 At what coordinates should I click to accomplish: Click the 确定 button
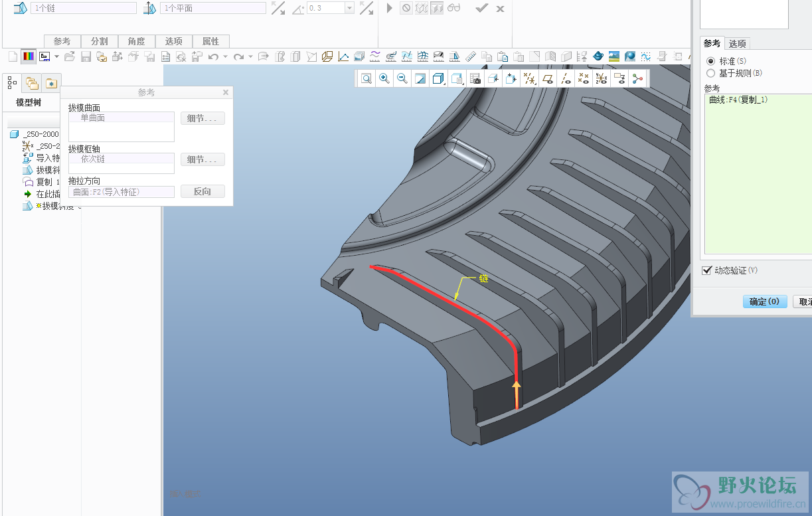click(x=765, y=301)
